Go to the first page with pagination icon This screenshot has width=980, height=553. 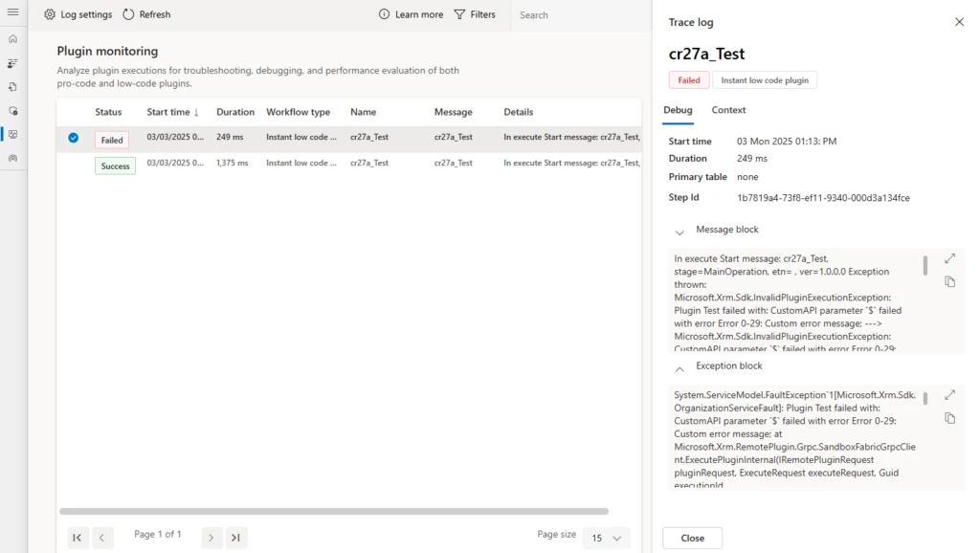pos(78,538)
